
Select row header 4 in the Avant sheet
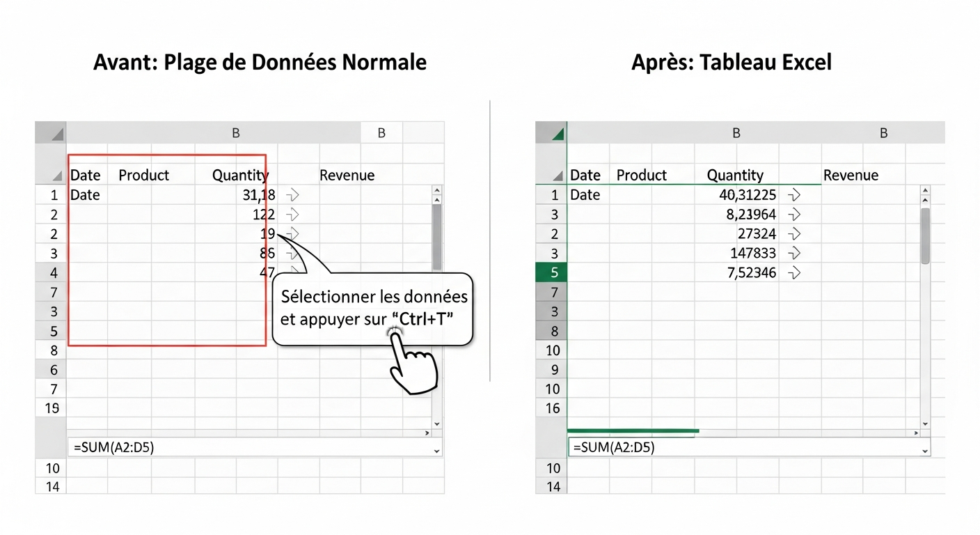click(x=51, y=273)
